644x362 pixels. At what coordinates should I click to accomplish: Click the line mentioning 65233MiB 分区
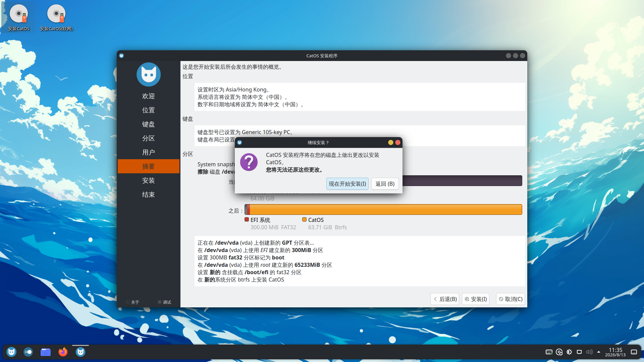point(265,265)
